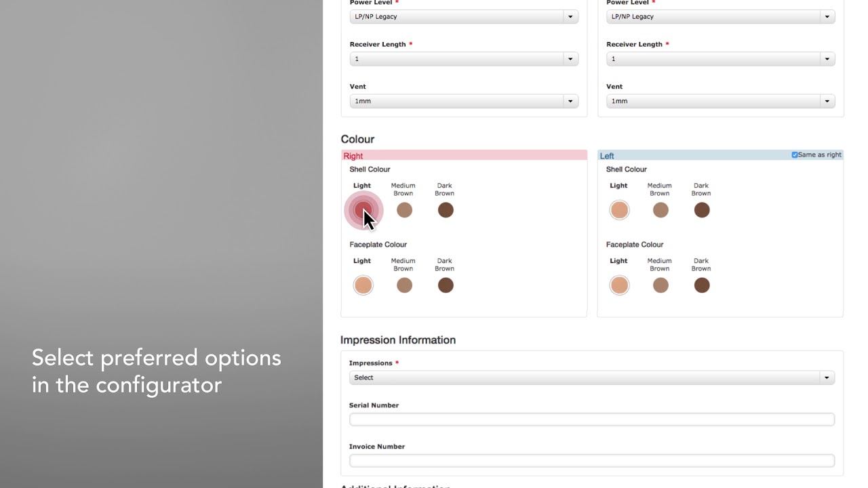868x488 pixels.
Task: Open the Right Power Level dropdown
Action: (464, 16)
